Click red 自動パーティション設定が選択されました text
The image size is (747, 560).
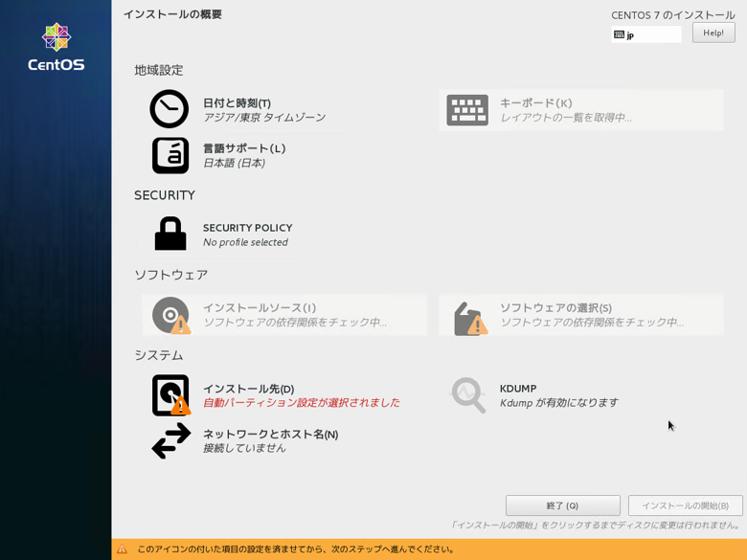(x=302, y=402)
